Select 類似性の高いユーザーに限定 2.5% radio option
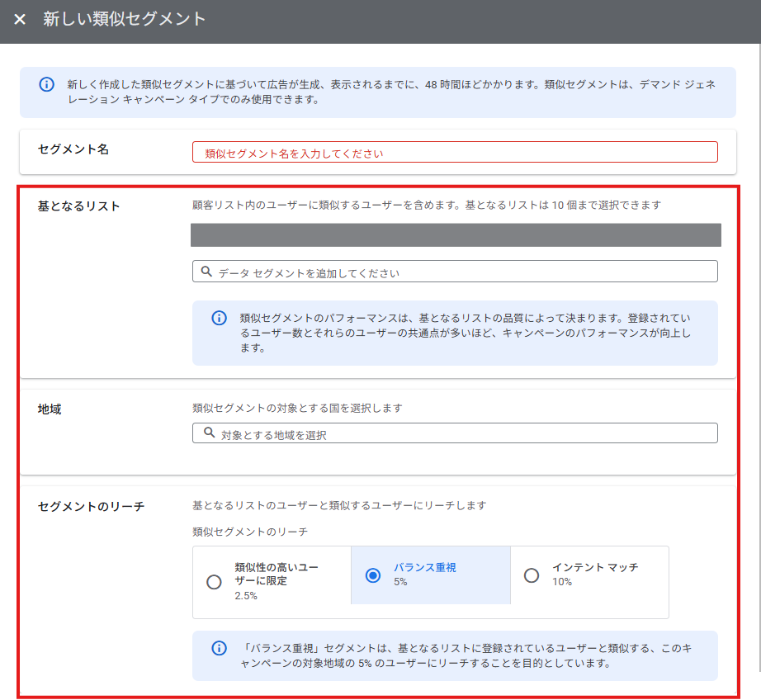The width and height of the screenshot is (761, 700). [x=215, y=582]
